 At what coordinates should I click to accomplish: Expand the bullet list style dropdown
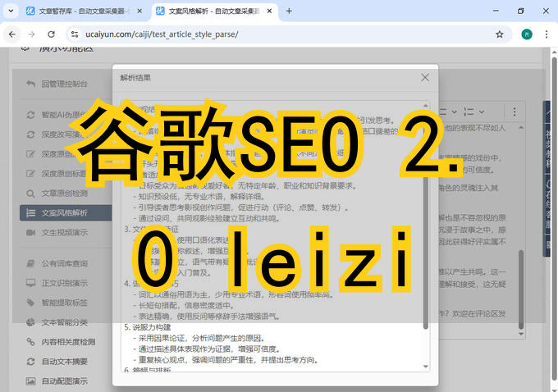[455, 112]
